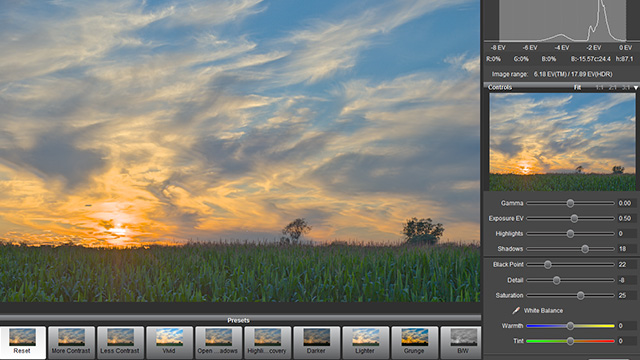Collapse the Controls panel arrow
The width and height of the screenshot is (640, 360).
pos(636,88)
